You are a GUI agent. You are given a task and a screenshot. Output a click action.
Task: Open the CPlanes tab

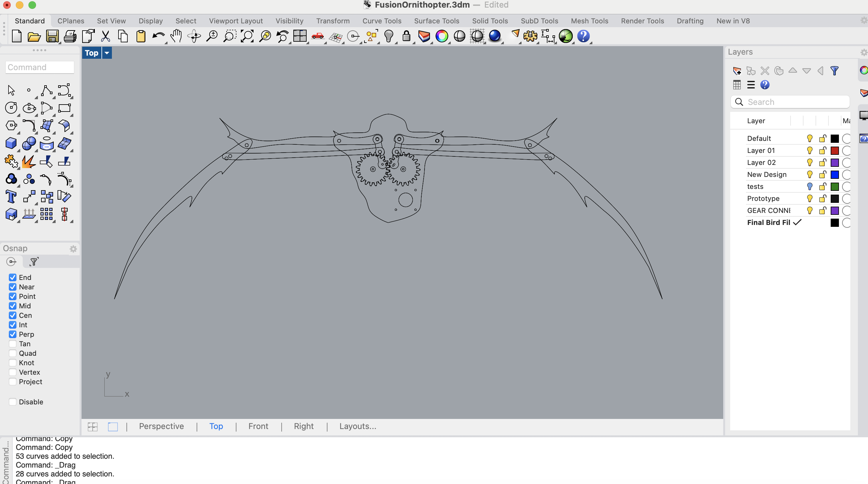point(71,21)
